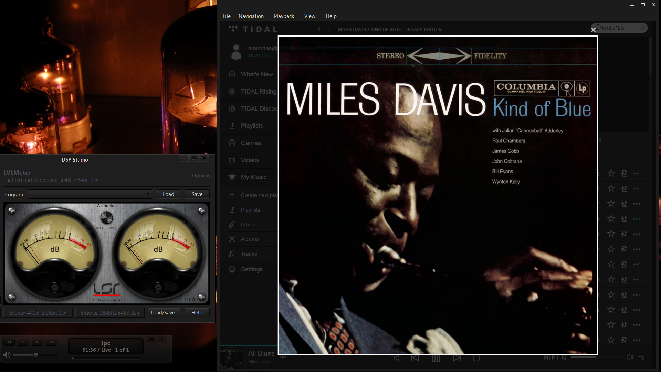The height and width of the screenshot is (372, 661).
Task: Go to the previous track in TIDAL
Action: pyautogui.click(x=415, y=358)
